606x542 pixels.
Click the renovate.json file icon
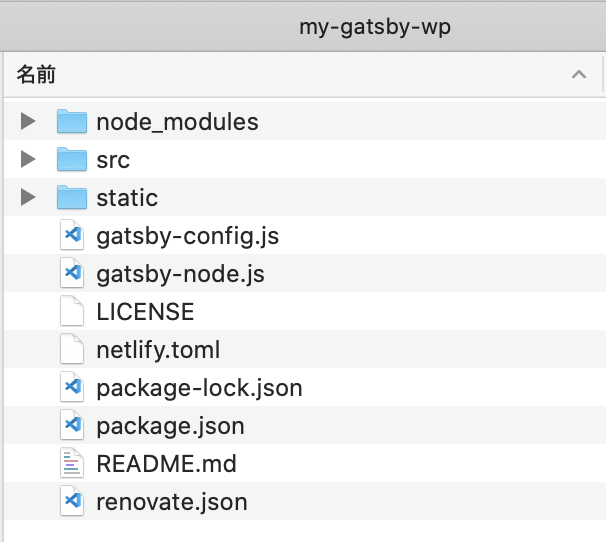tap(72, 502)
